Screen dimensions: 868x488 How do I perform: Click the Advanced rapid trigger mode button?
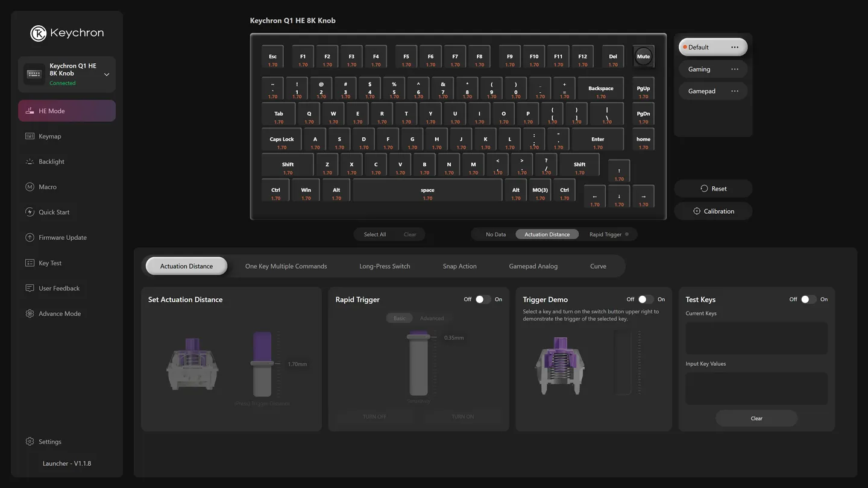pyautogui.click(x=432, y=318)
